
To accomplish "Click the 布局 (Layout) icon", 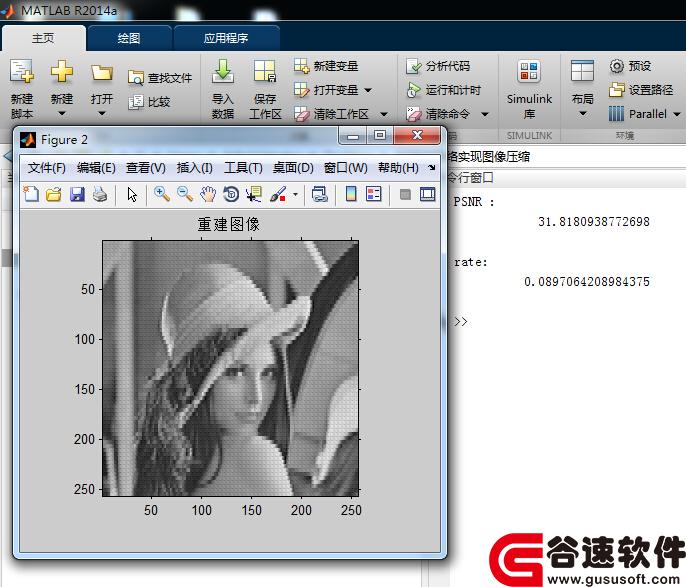I will (x=582, y=71).
